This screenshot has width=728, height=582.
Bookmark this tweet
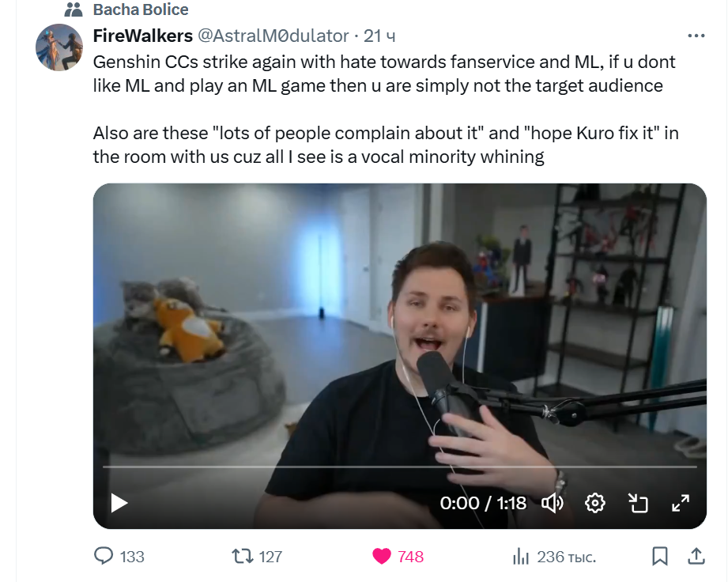660,556
